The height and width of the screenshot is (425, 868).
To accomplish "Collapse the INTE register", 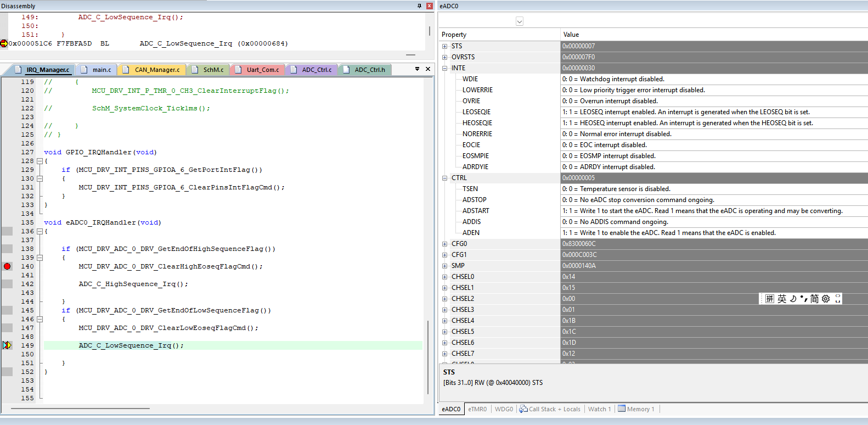I will point(445,68).
